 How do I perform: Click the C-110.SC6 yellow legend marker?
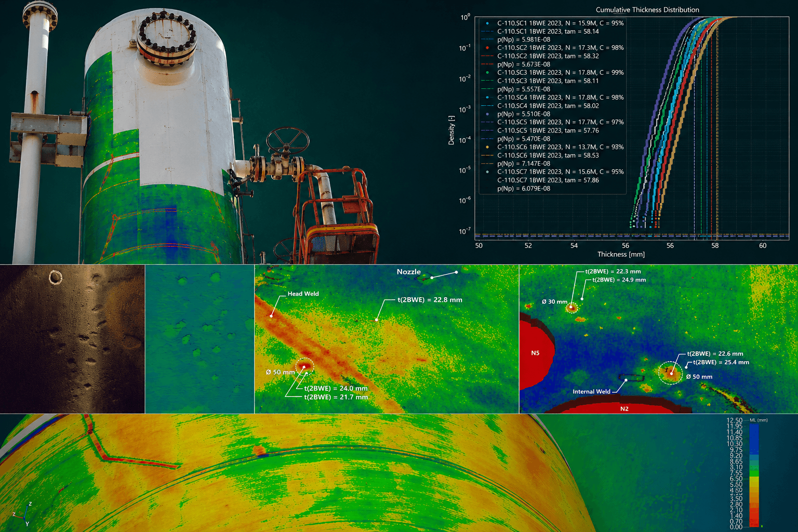pyautogui.click(x=487, y=147)
